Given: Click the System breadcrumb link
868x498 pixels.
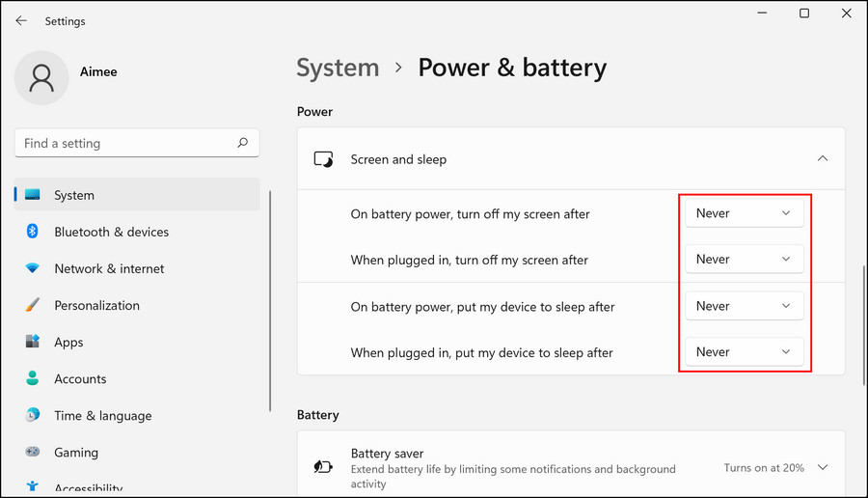Looking at the screenshot, I should point(338,69).
